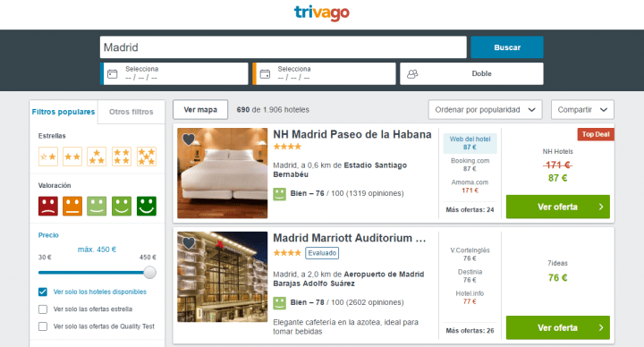Image resolution: width=644 pixels, height=347 pixels.
Task: Choose the light green slight-smile rating filter
Action: tap(97, 207)
